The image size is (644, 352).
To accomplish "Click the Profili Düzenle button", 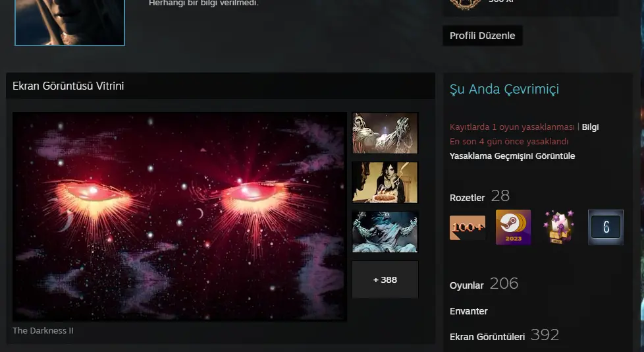I will point(482,36).
